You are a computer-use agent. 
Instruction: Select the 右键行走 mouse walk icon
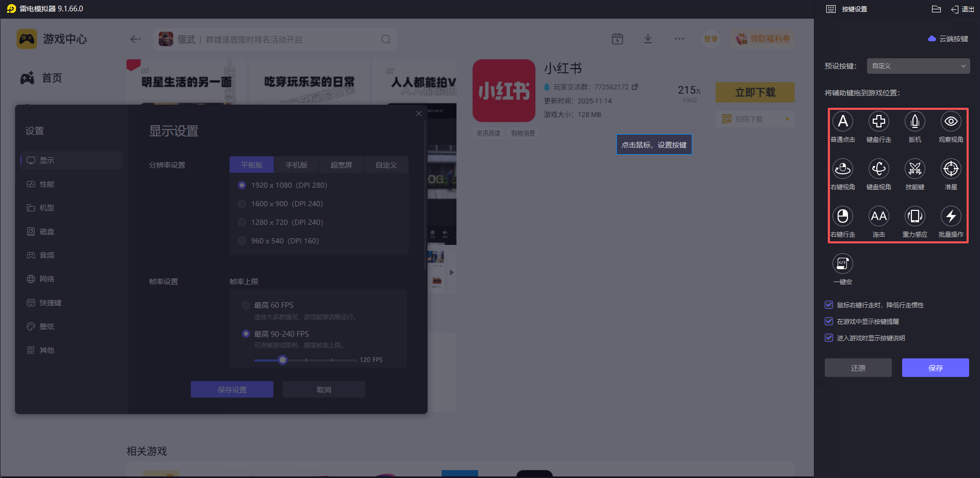[843, 217]
